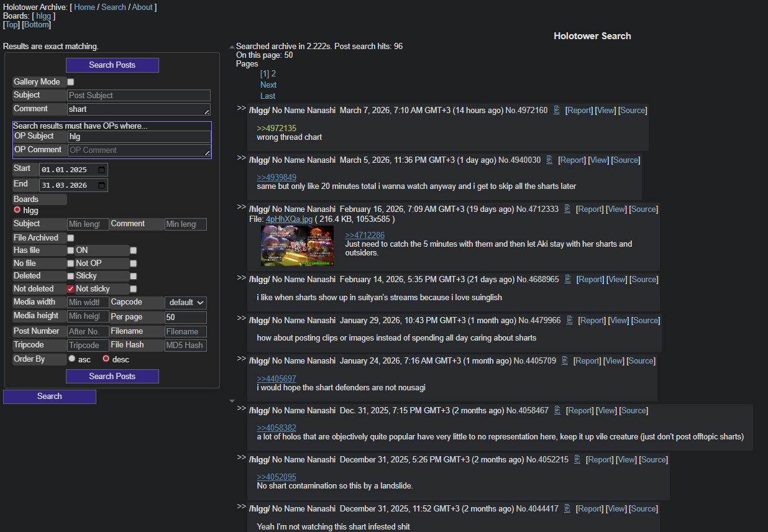Click the document icon beside post No.4688965
This screenshot has height=532, width=768.
click(x=568, y=279)
